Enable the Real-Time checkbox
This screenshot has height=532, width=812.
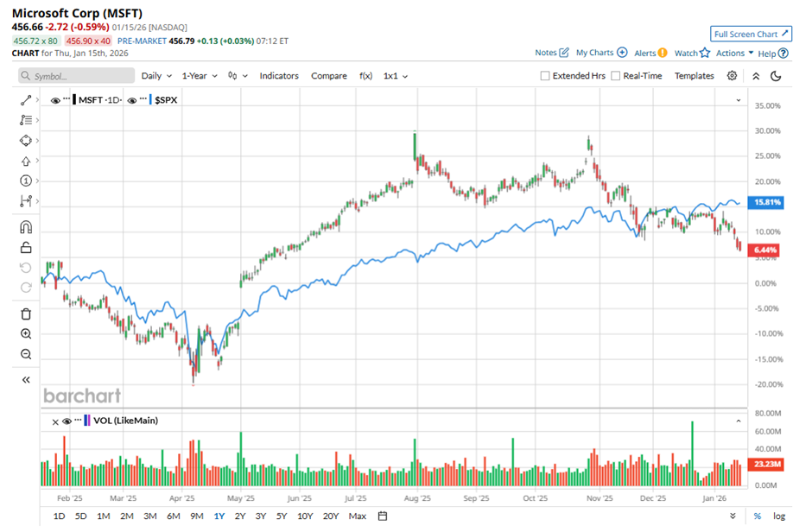coord(615,75)
